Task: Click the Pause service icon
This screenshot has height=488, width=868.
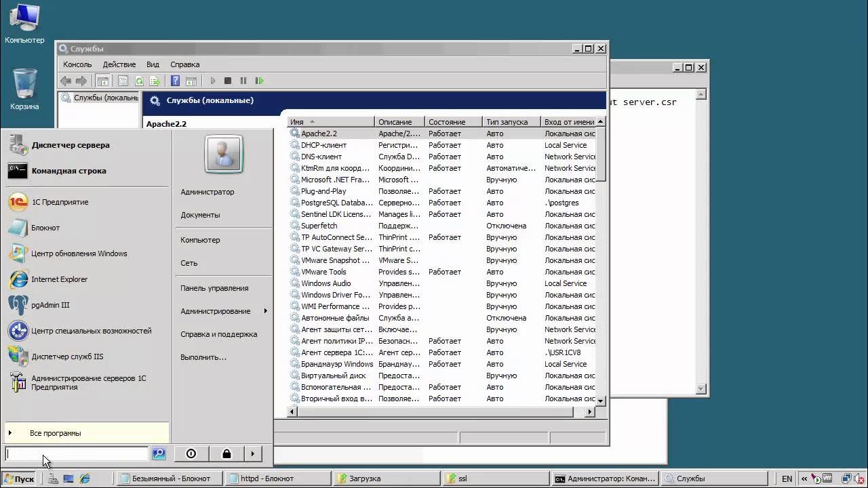Action: 243,81
